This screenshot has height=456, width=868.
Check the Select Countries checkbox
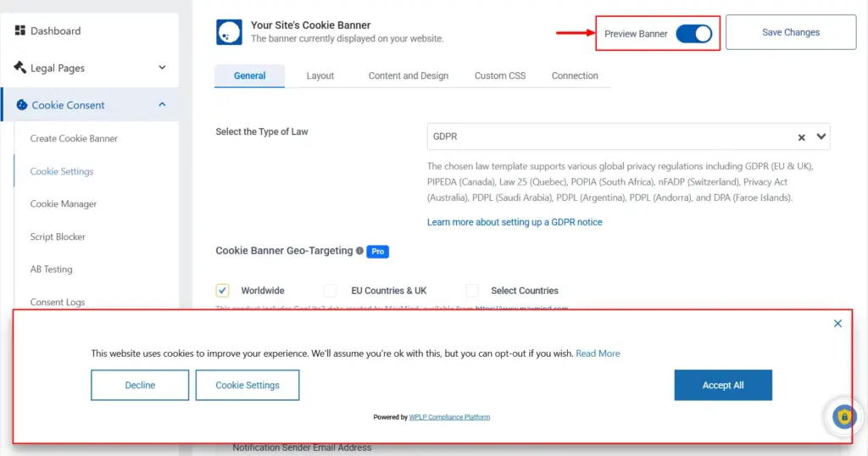click(x=472, y=290)
